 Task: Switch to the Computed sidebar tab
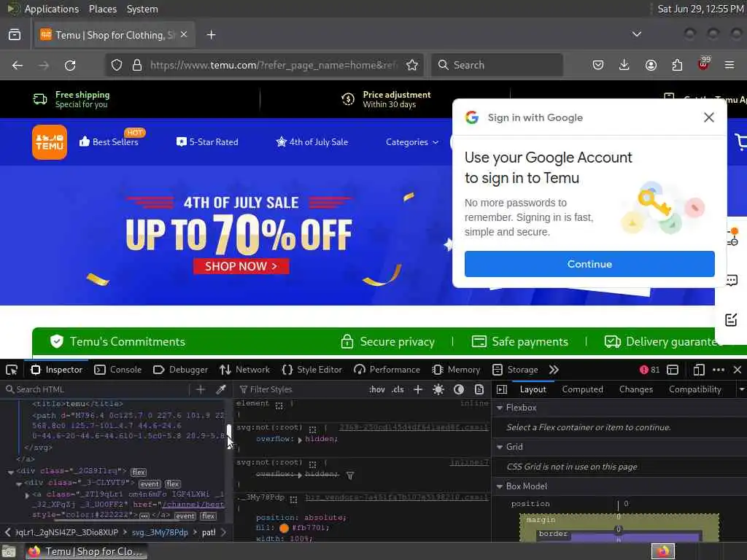pyautogui.click(x=582, y=389)
